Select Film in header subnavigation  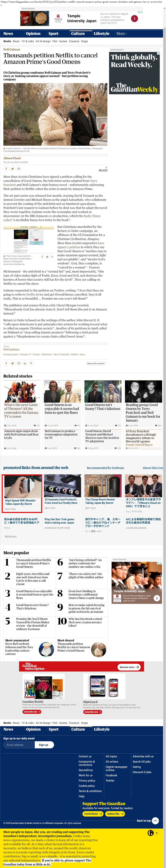[x=55, y=41]
